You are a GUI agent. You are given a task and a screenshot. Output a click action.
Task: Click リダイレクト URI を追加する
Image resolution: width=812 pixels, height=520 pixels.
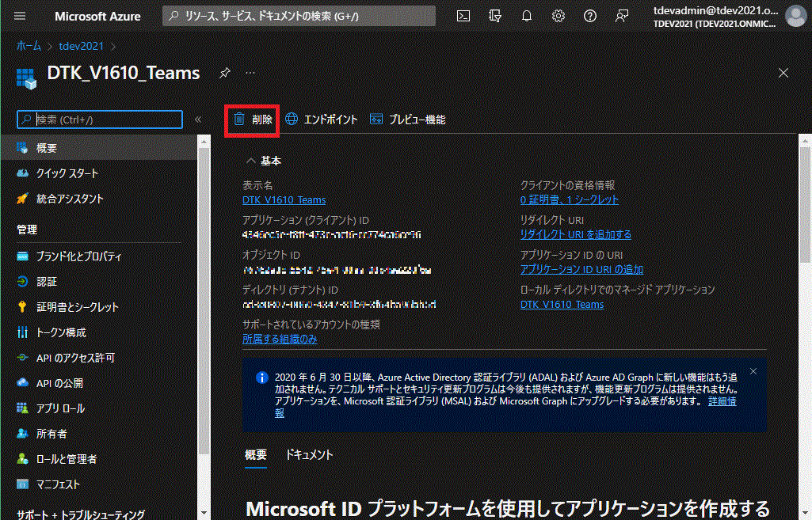(576, 234)
